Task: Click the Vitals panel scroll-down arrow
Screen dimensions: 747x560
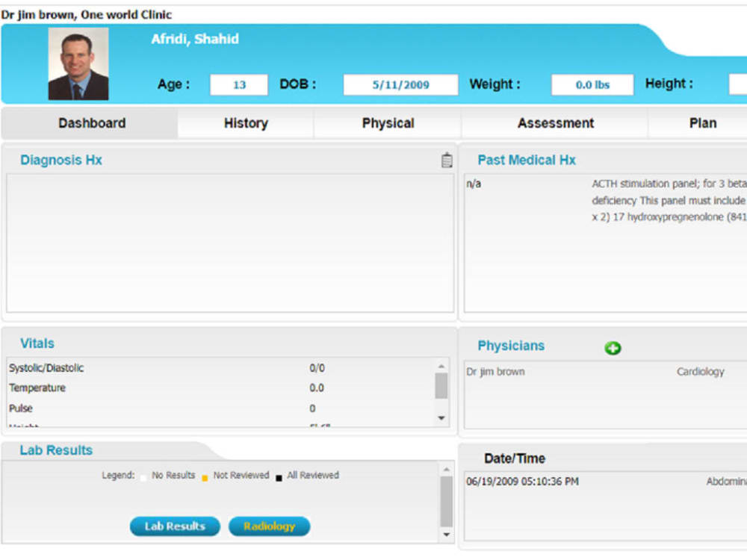Action: 440,419
